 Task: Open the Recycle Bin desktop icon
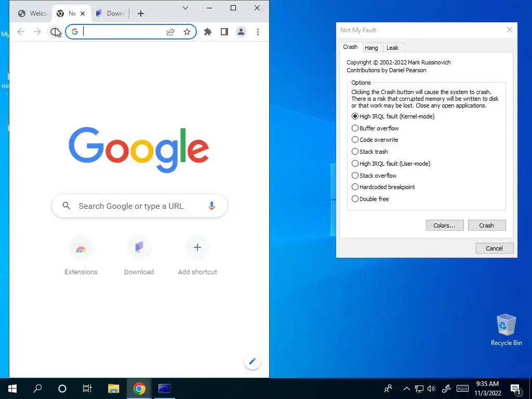coord(506,330)
